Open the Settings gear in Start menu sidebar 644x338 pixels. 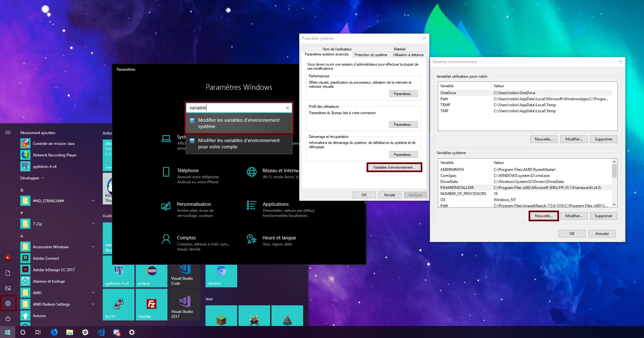(8, 303)
